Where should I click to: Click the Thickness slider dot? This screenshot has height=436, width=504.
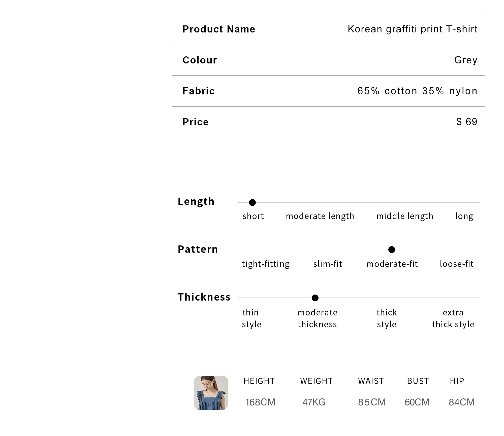tap(315, 298)
